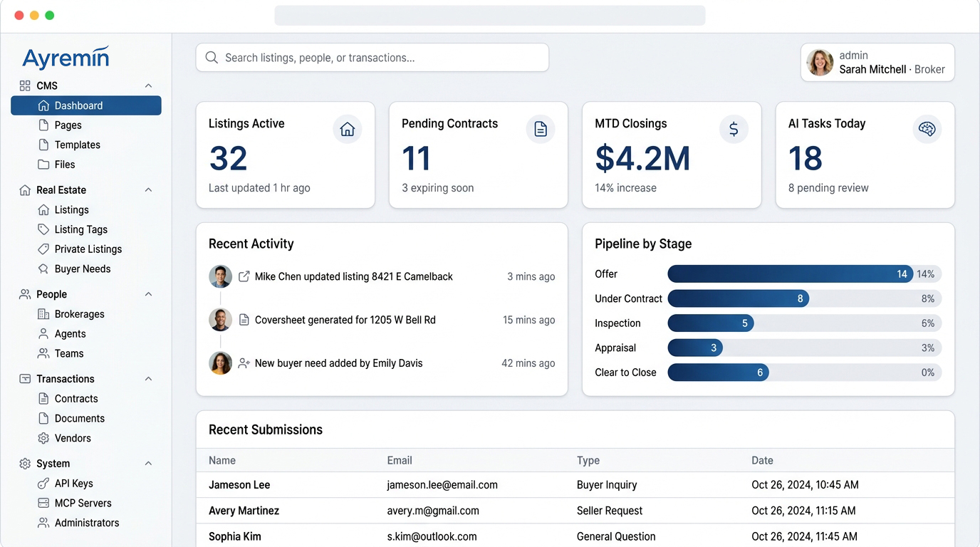
Task: Click the gear icon next to Vendors
Action: point(43,438)
